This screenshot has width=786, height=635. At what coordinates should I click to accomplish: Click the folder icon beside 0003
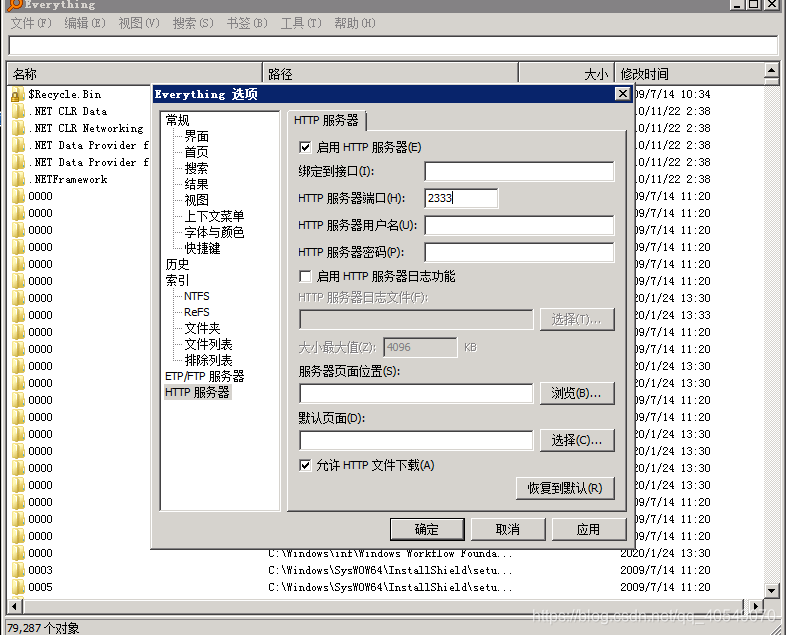(x=18, y=570)
